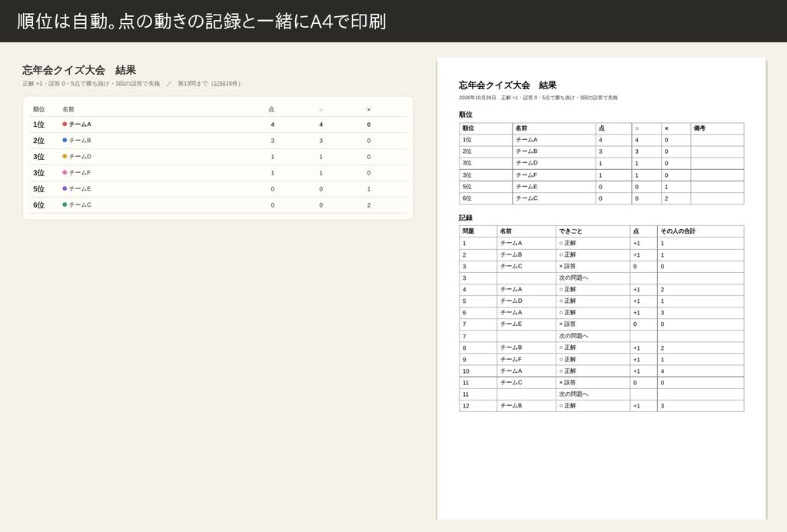Click '×誤答' on the question 3 record row
The height and width of the screenshot is (532, 787).
(568, 266)
